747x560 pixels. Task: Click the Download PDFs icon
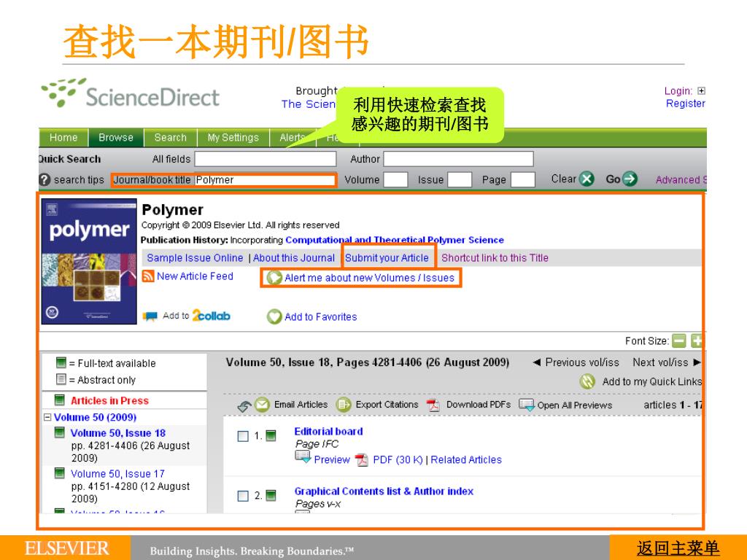(433, 405)
